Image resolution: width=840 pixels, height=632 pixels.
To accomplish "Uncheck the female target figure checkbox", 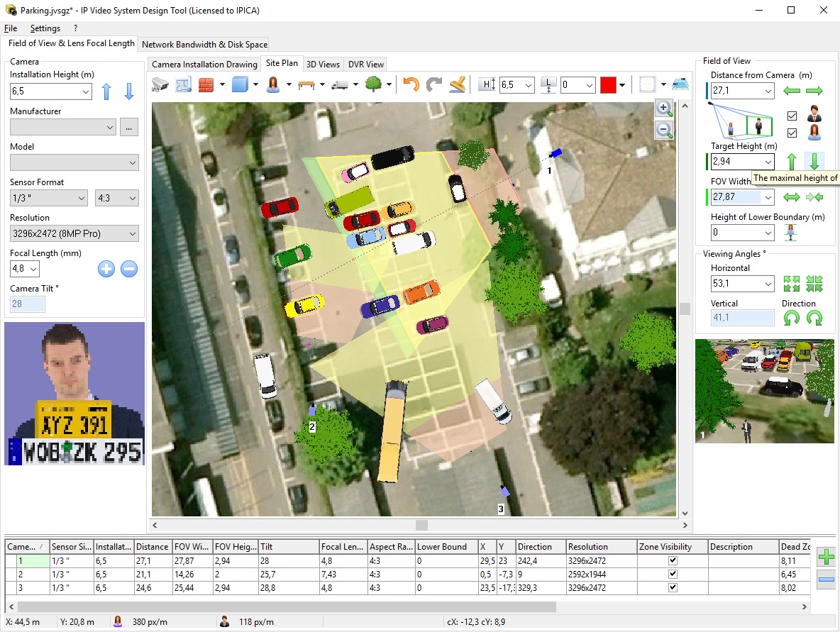I will (x=792, y=133).
